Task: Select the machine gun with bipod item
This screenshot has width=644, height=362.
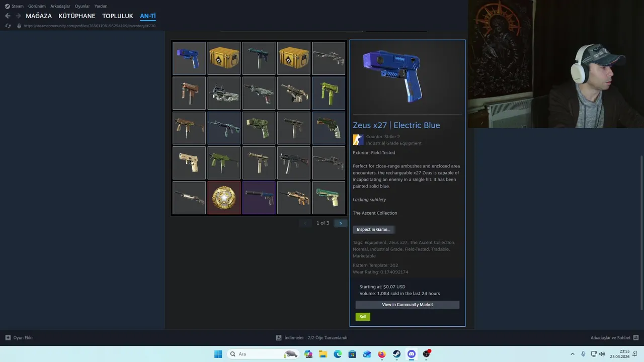Action: 294,93
